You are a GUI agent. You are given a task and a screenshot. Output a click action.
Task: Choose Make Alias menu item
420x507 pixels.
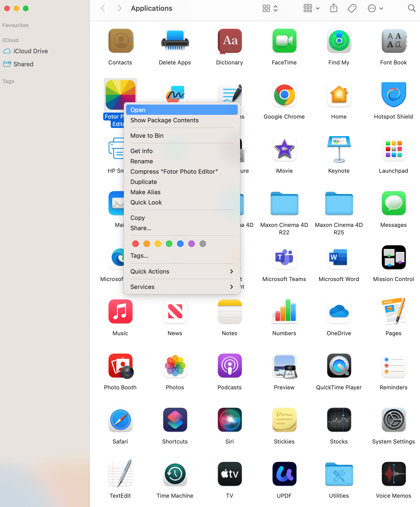pos(182,192)
